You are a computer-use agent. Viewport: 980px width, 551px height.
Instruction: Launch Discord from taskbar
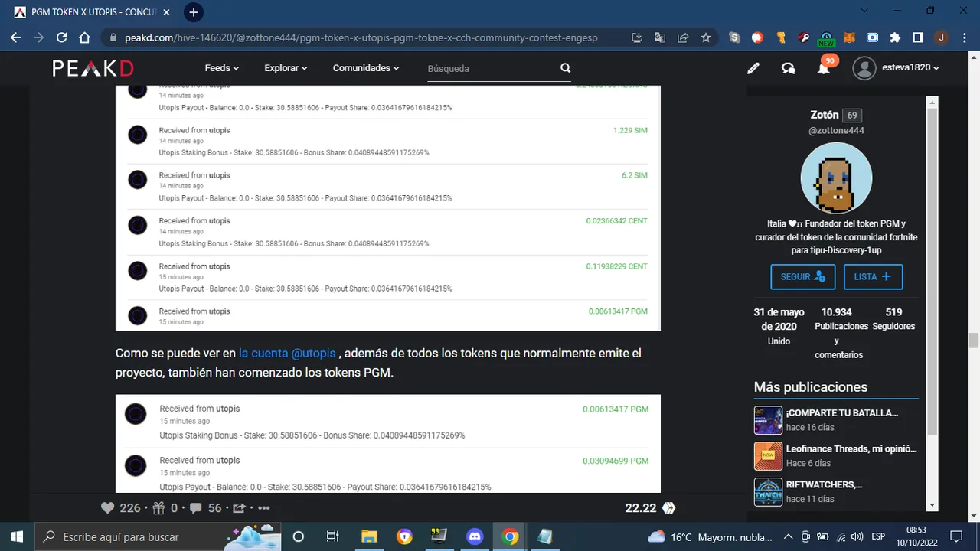(x=475, y=536)
